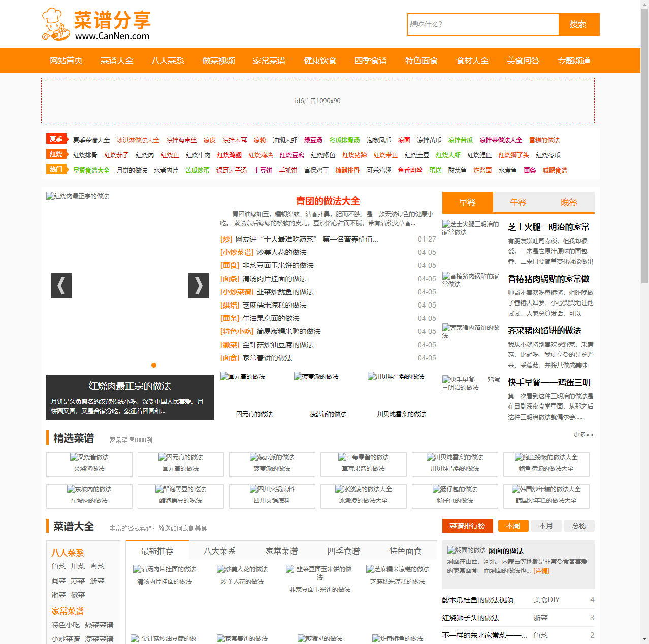The height and width of the screenshot is (644, 649).
Task: Click the 想吃什么 search field
Action: click(x=482, y=24)
